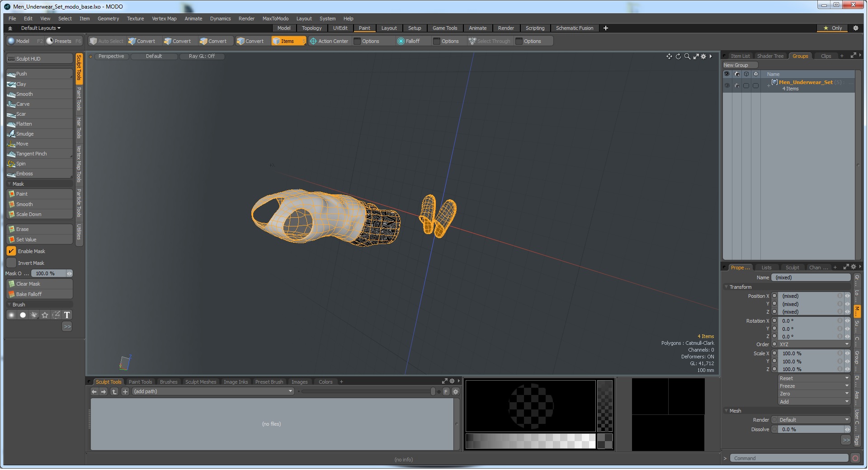Click the viewport pan arrows icon
Viewport: 868px width, 470px height.
click(x=669, y=56)
